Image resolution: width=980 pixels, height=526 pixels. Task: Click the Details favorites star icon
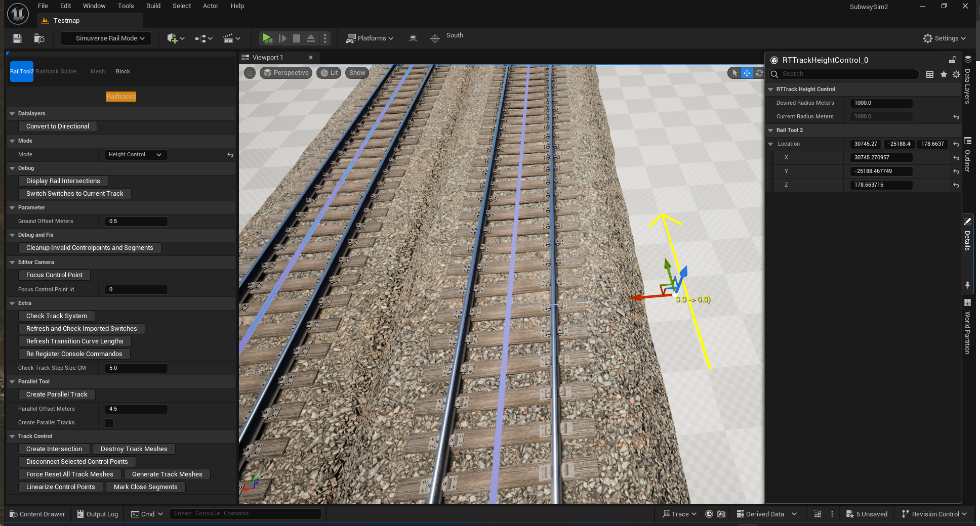pos(944,74)
